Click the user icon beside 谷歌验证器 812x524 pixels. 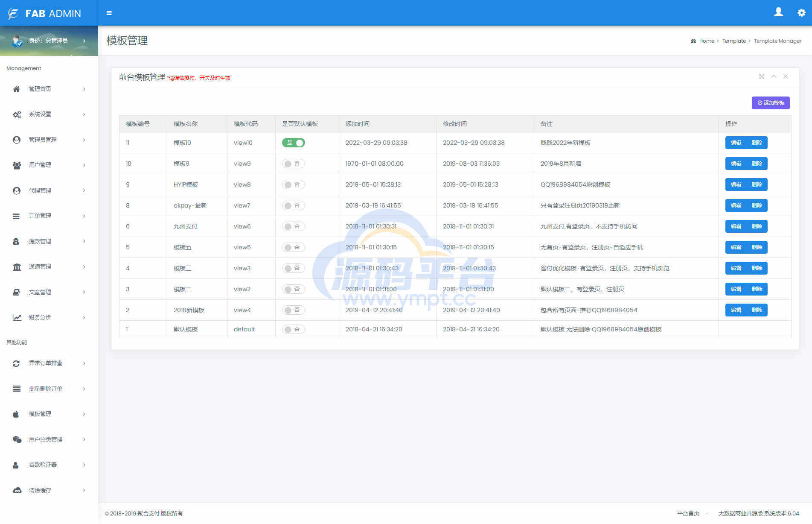(16, 465)
